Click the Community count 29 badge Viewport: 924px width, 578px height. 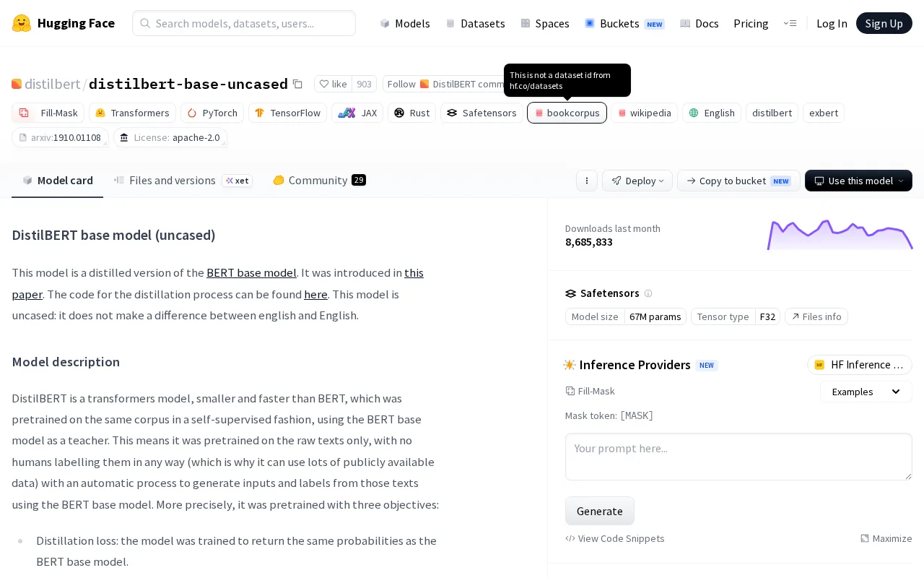coord(359,180)
